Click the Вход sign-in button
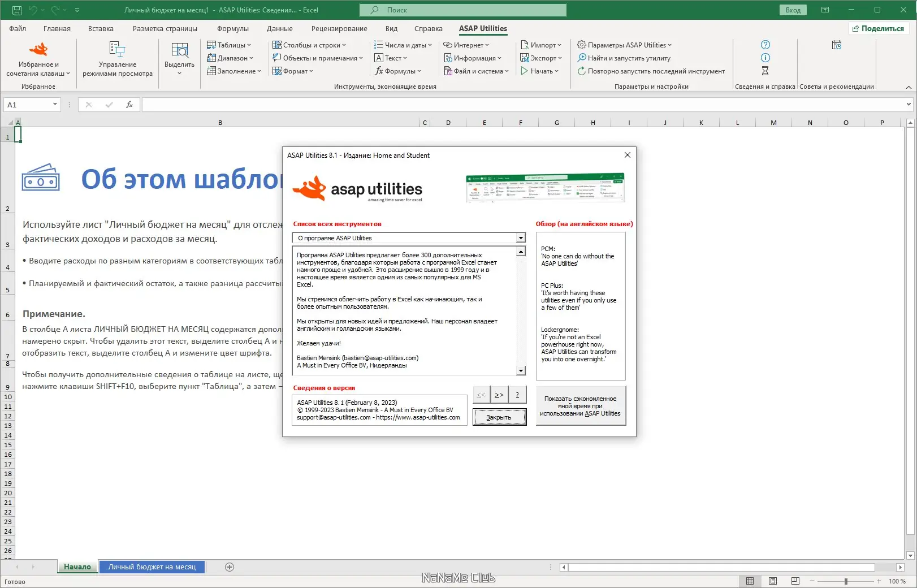This screenshot has height=588, width=917. 793,10
